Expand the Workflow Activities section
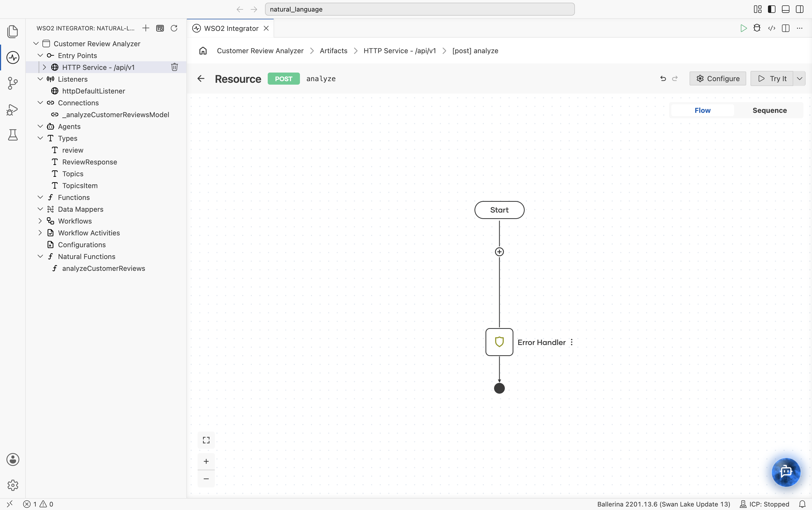Screen dimensions: 812x510 [x=40, y=233]
